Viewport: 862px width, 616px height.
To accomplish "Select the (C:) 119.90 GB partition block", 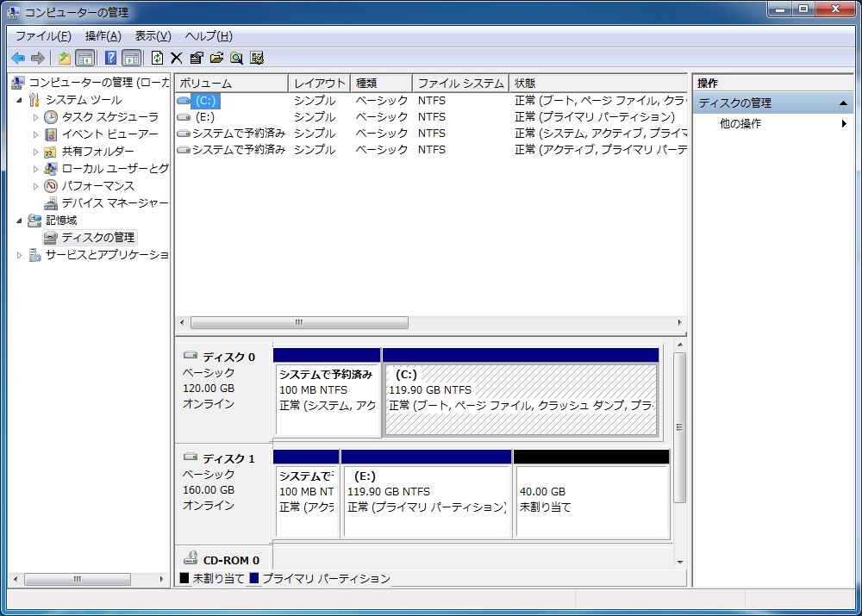I will point(521,392).
